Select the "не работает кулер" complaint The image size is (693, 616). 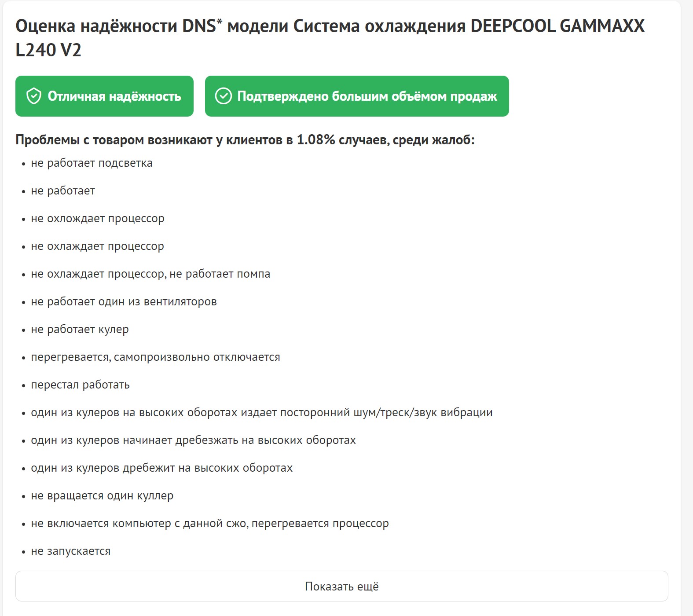pyautogui.click(x=80, y=330)
